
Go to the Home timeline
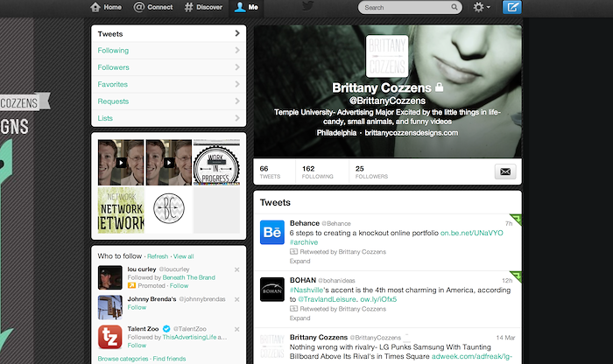tap(106, 7)
